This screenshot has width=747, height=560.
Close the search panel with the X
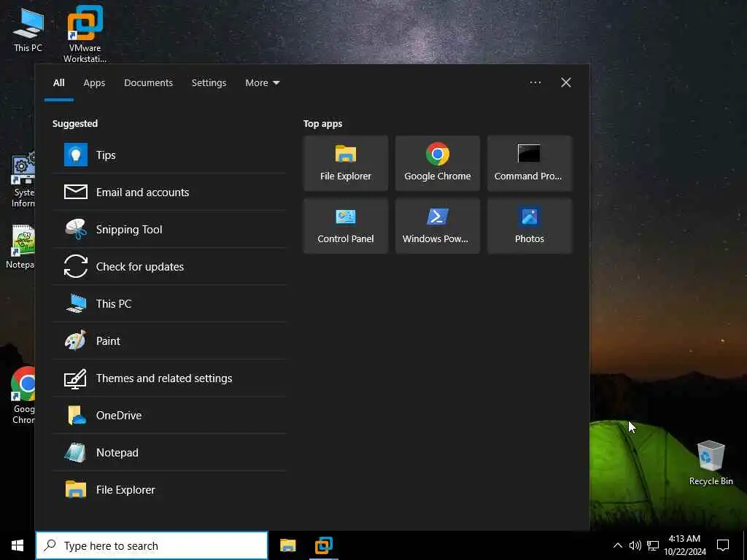click(x=566, y=83)
